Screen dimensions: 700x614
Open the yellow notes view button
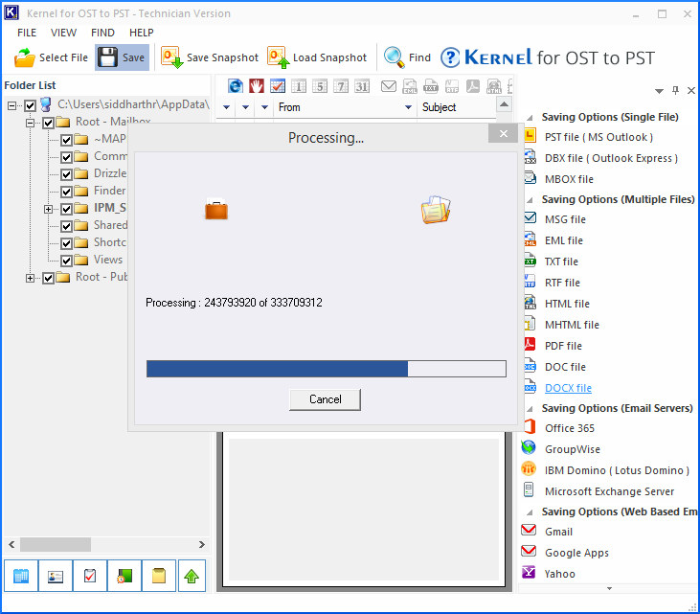[159, 576]
